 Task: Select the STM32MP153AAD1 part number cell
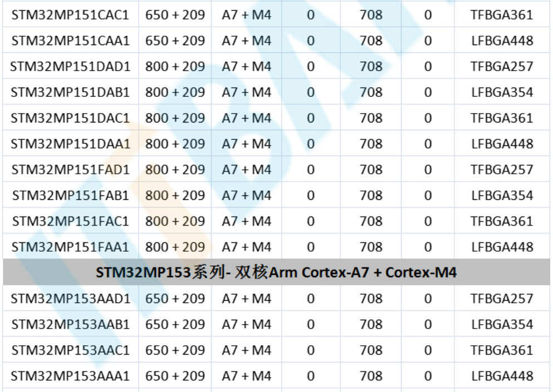click(71, 298)
